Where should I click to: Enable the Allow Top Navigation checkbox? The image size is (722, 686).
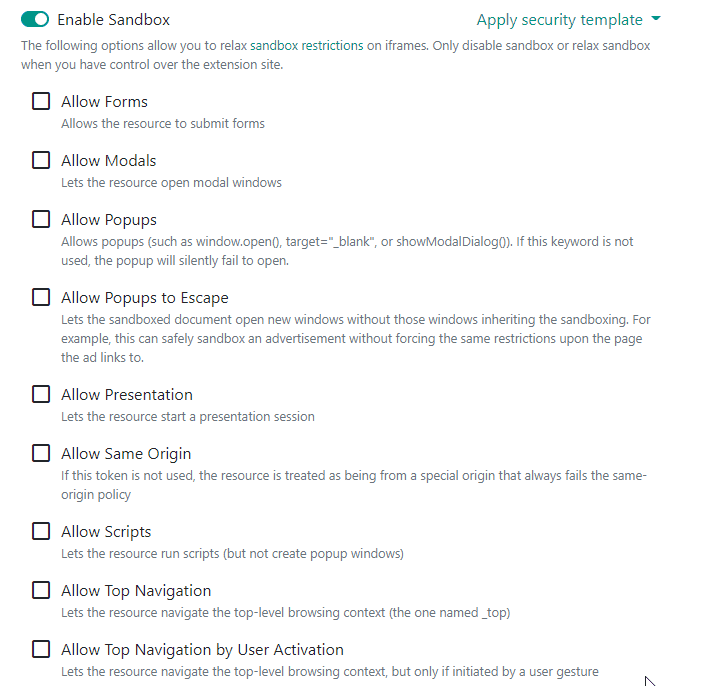coord(41,591)
